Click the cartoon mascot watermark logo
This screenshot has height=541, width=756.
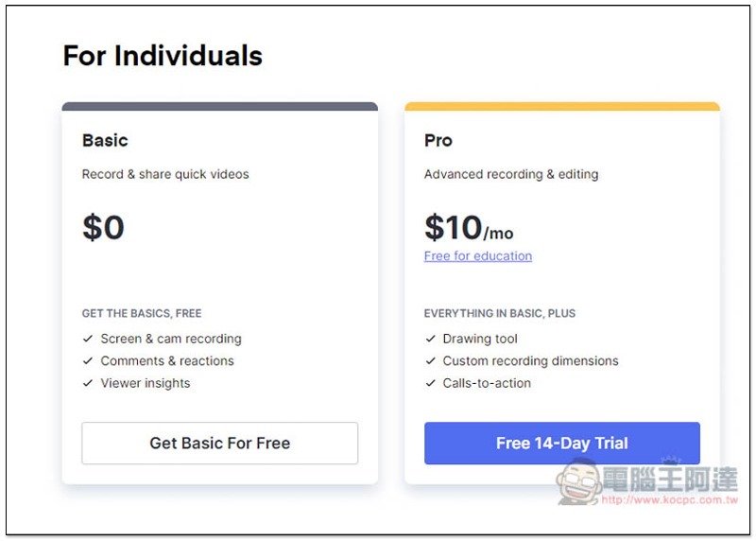click(577, 481)
